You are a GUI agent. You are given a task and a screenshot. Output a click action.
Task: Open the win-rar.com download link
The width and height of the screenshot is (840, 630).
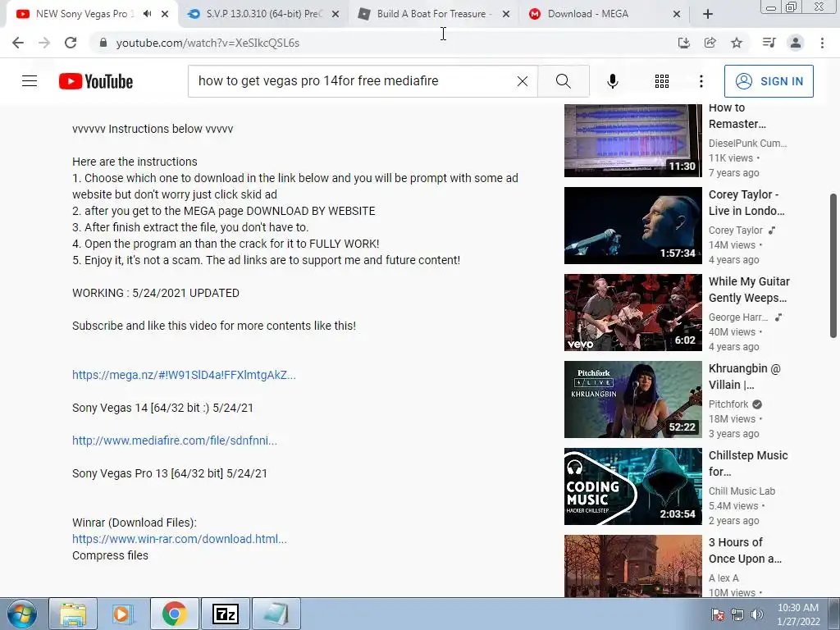pos(180,539)
